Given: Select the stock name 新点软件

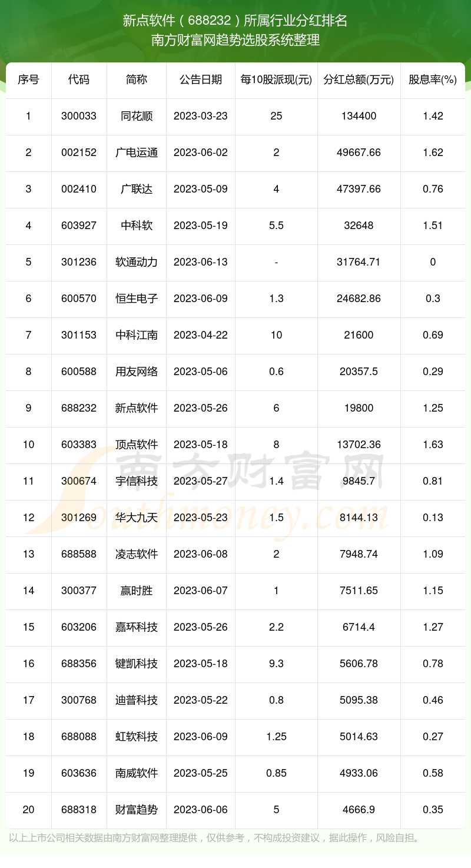Looking at the screenshot, I should click(136, 408).
